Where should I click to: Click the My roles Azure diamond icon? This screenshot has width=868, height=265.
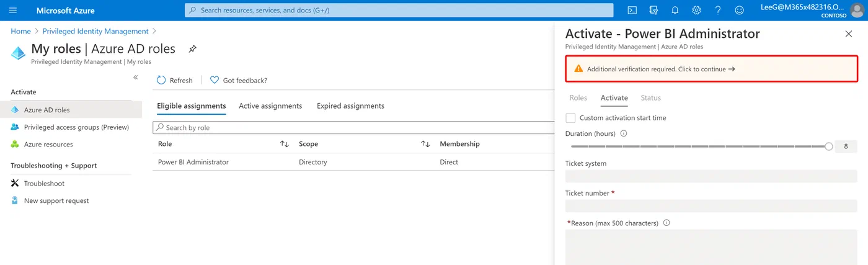point(18,53)
